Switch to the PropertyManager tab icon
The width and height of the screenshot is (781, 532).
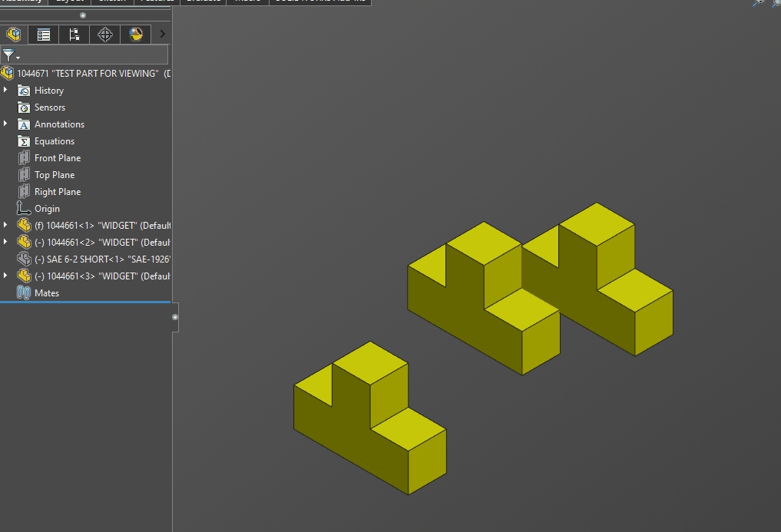point(44,35)
